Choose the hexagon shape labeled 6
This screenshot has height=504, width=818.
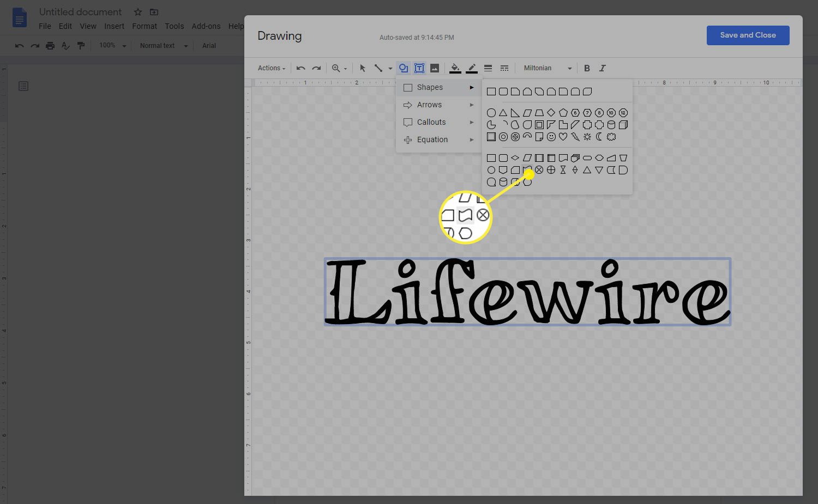(575, 113)
